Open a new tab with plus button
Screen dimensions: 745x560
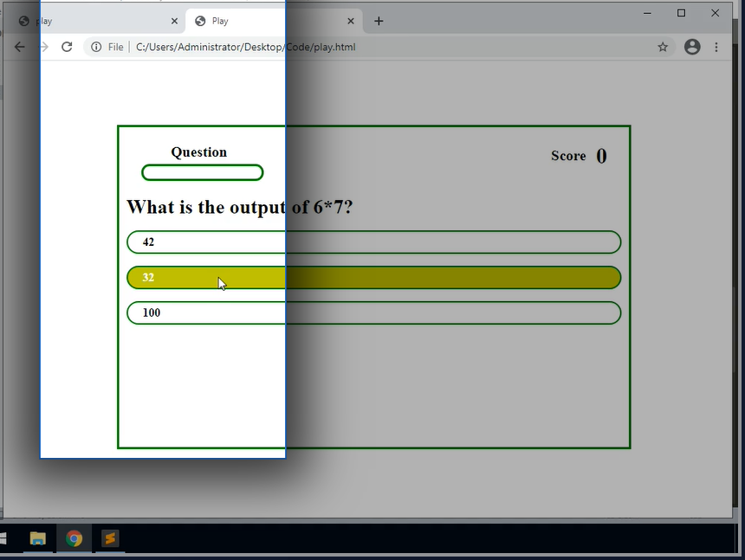(x=379, y=21)
